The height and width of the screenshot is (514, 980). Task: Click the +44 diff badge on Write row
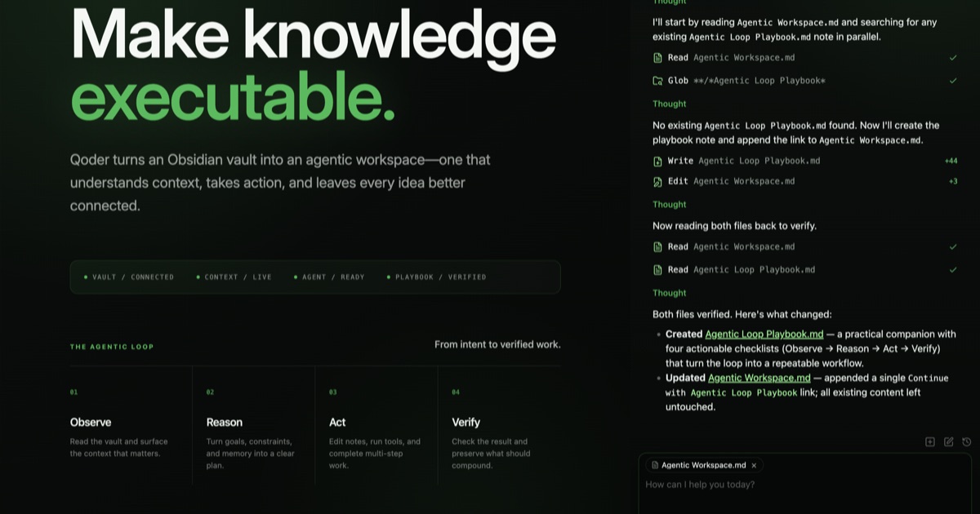(x=951, y=162)
